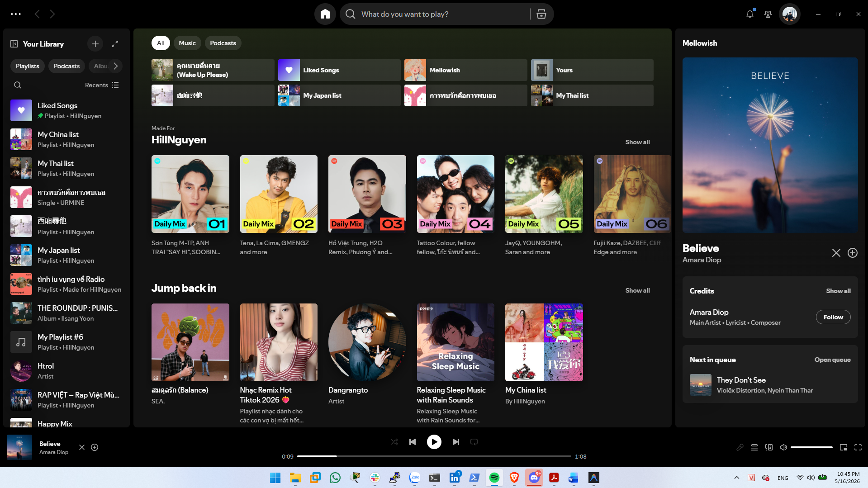Viewport: 868px width, 488px height.
Task: Go forward with the right arrow
Action: coord(52,14)
